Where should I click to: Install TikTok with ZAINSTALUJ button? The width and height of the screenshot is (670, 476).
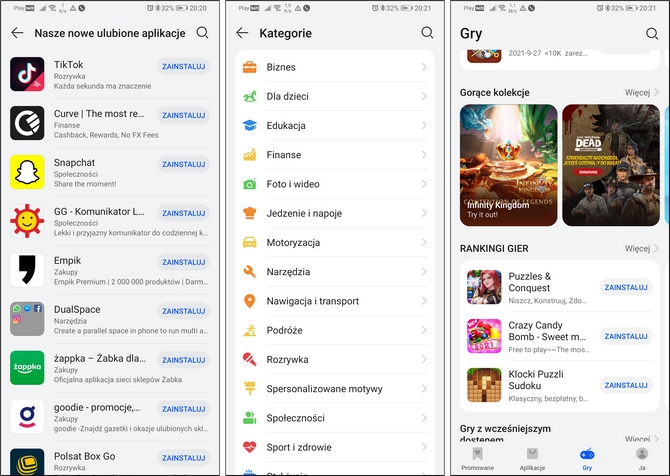tap(183, 66)
